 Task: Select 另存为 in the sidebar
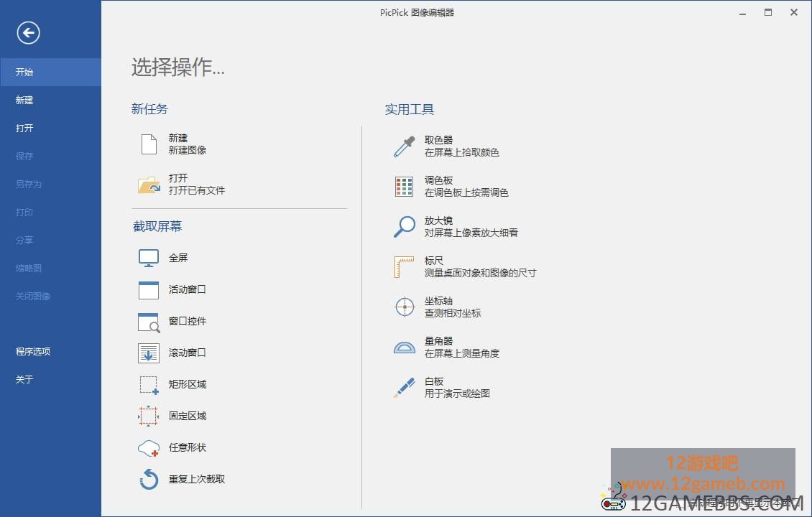click(51, 184)
